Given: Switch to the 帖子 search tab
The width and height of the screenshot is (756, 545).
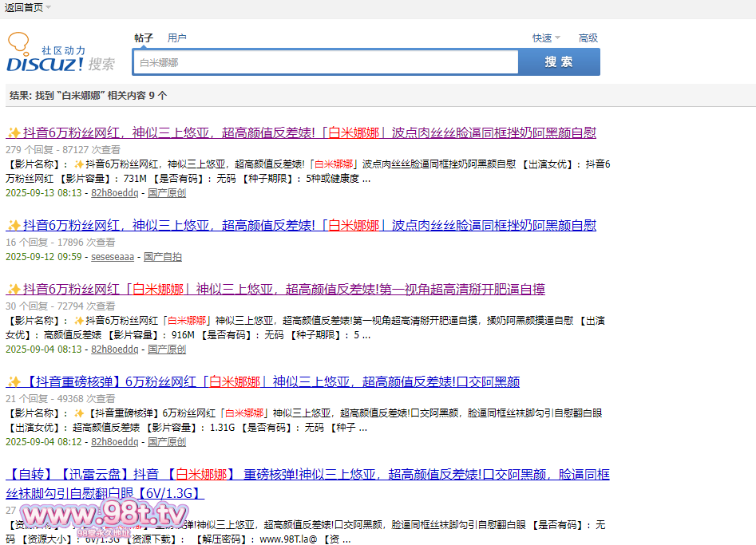Looking at the screenshot, I should pos(144,38).
